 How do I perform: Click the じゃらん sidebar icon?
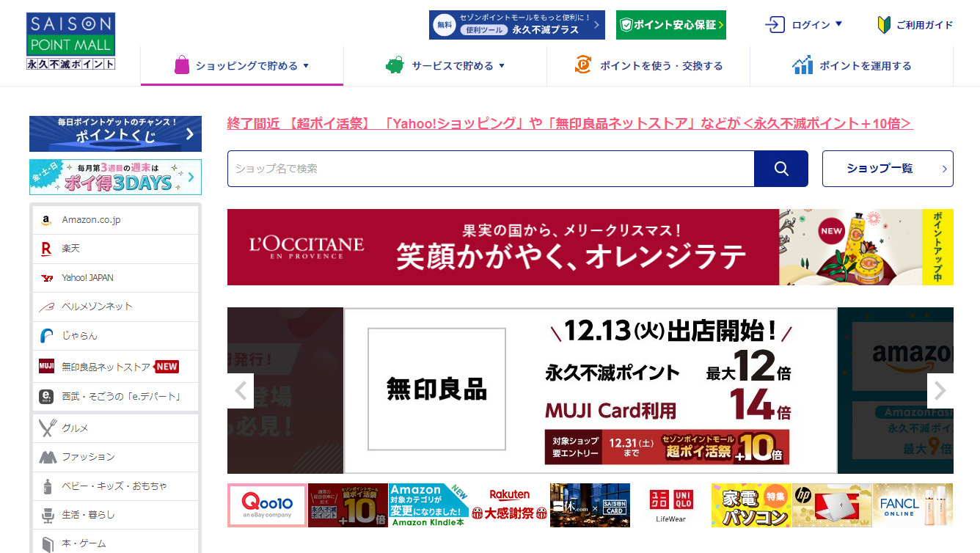pos(46,336)
